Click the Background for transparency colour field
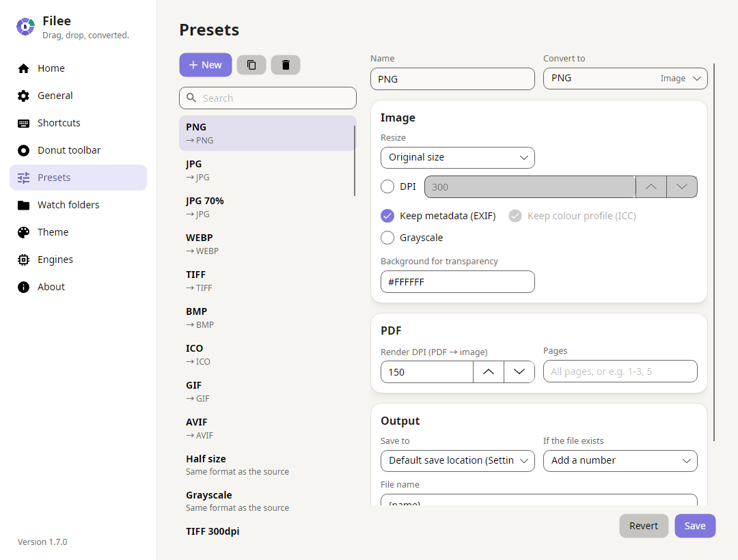Screen dimensions: 738x560 tap(457, 281)
